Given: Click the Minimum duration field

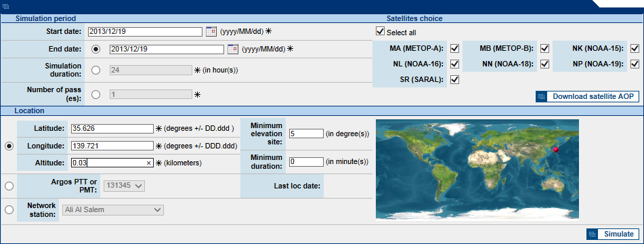Looking at the screenshot, I should tap(306, 162).
